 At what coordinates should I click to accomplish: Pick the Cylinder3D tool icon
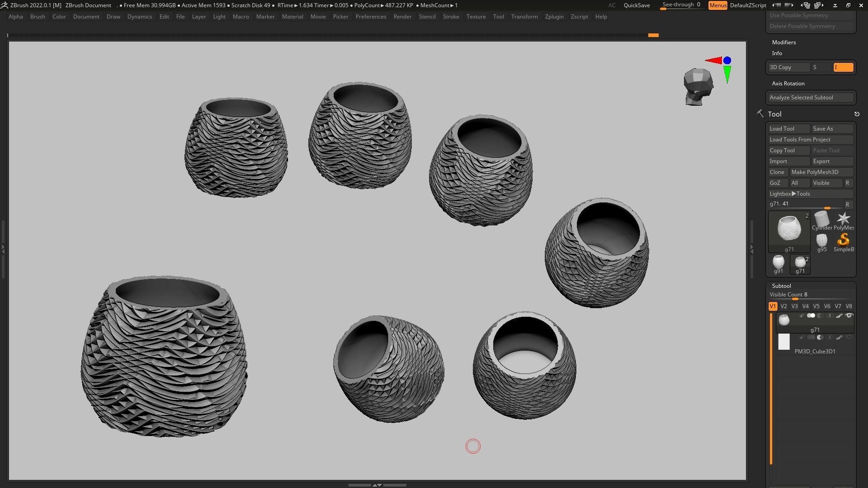pos(821,220)
